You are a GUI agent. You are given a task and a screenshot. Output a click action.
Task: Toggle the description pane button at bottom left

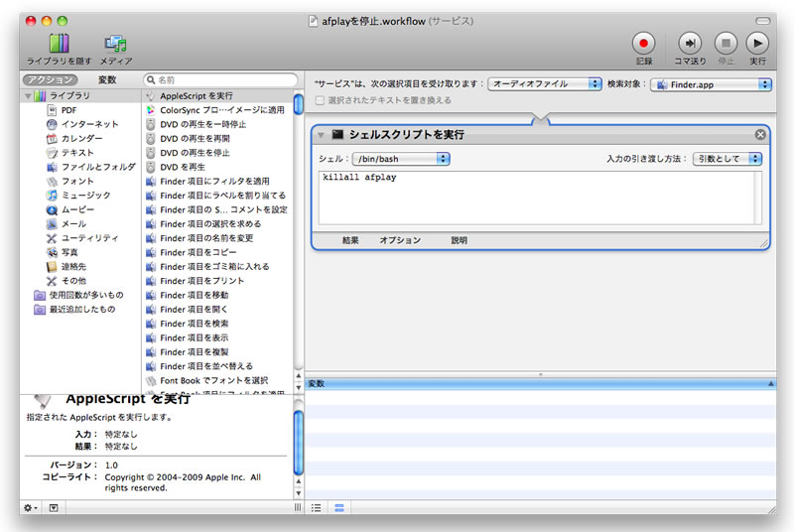pos(54,507)
